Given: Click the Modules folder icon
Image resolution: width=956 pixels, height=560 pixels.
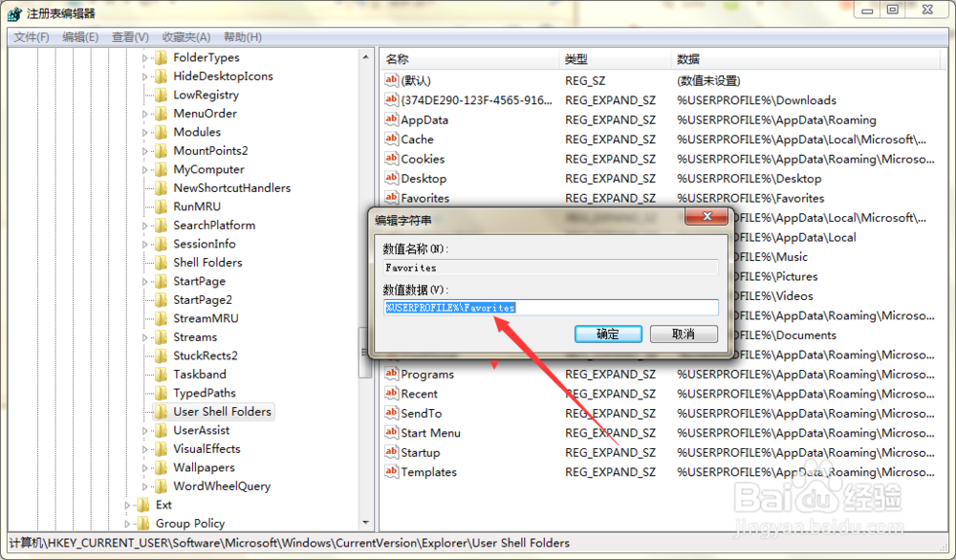Looking at the screenshot, I should (161, 132).
